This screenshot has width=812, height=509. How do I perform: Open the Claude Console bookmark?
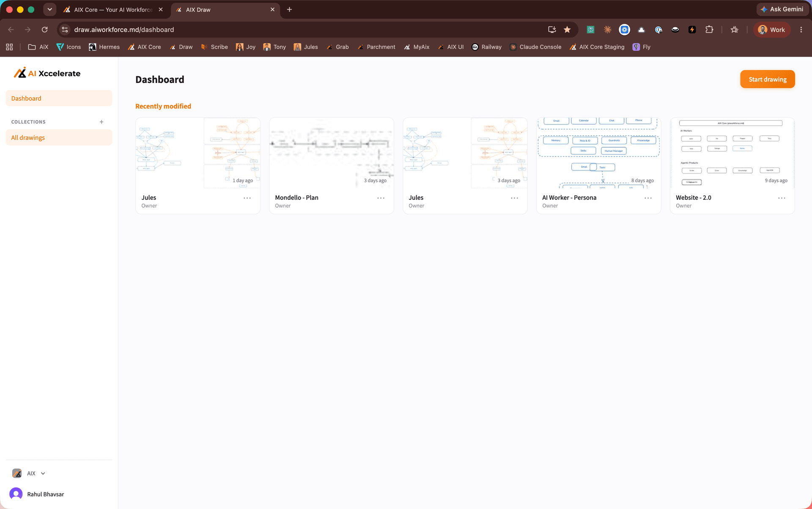[535, 47]
